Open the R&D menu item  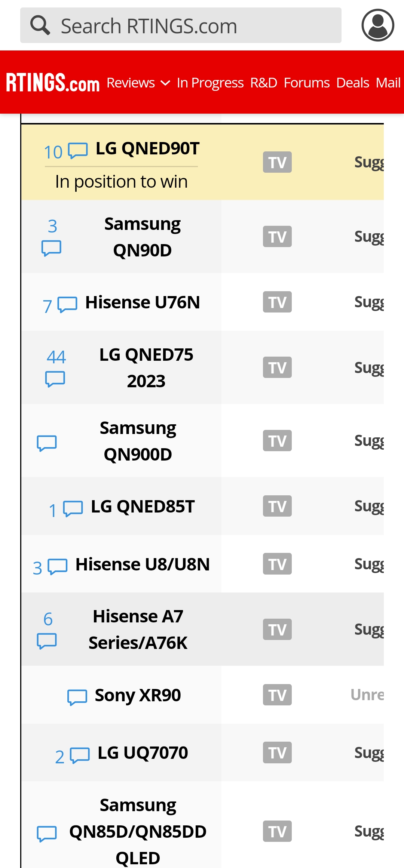click(x=264, y=83)
